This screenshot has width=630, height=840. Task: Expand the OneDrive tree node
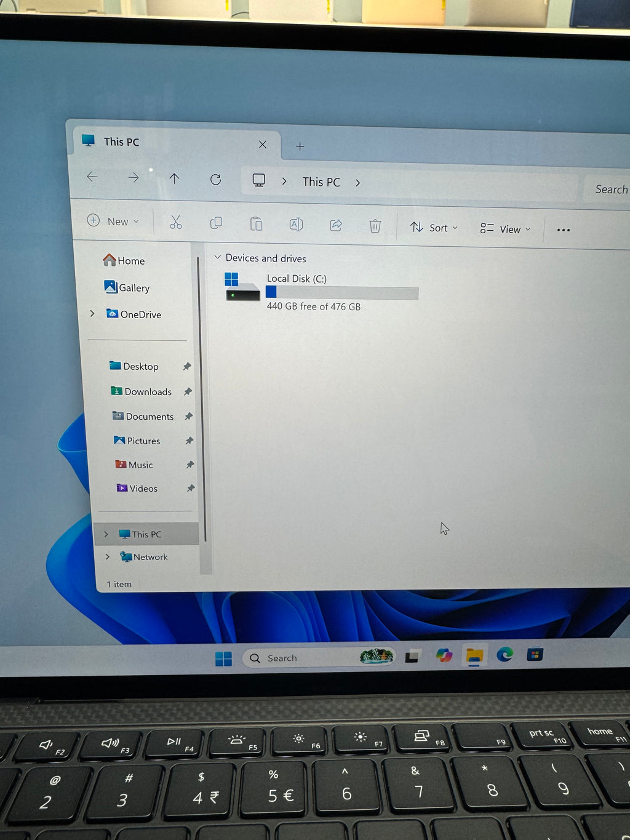92,313
